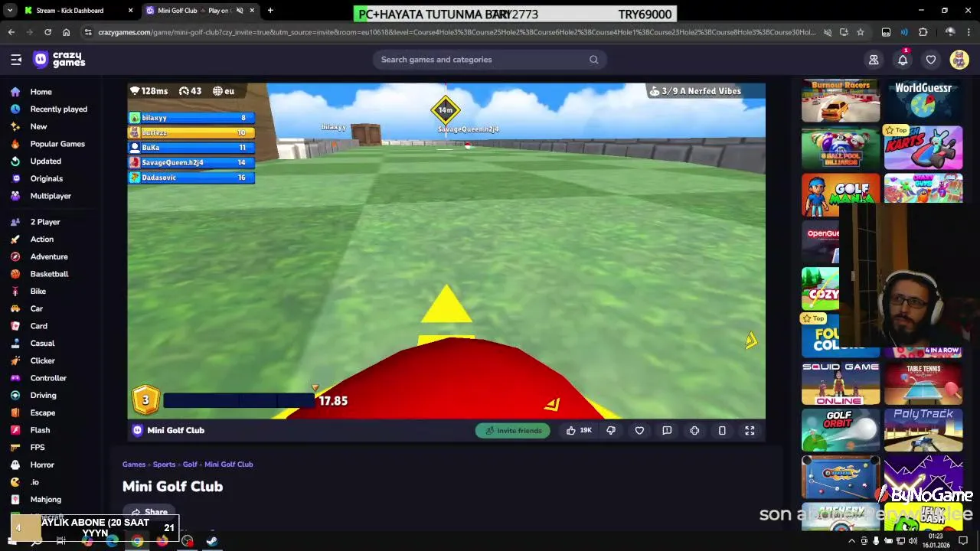Click the Controller category icon

click(x=15, y=378)
